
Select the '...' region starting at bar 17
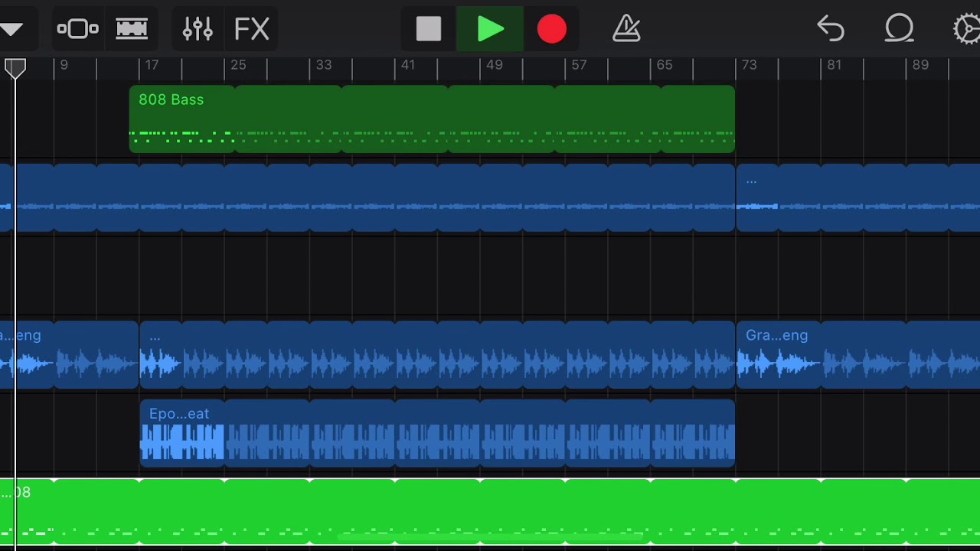click(x=437, y=355)
